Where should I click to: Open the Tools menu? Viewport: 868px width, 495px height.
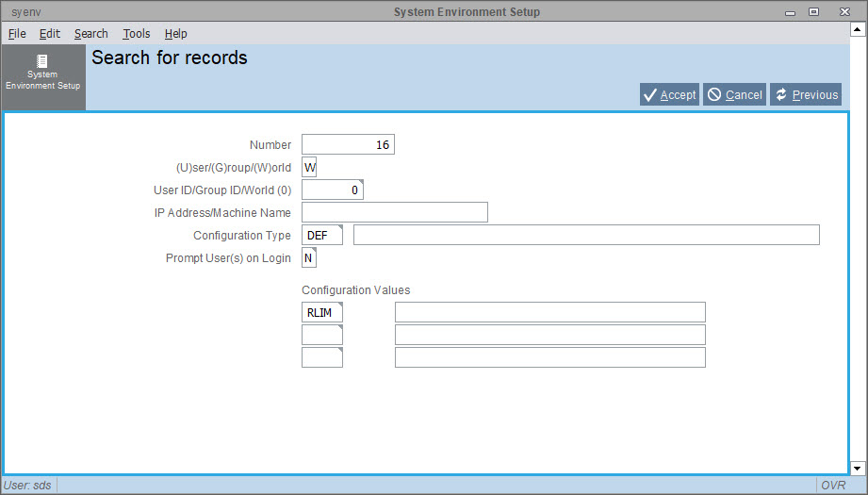tap(137, 34)
